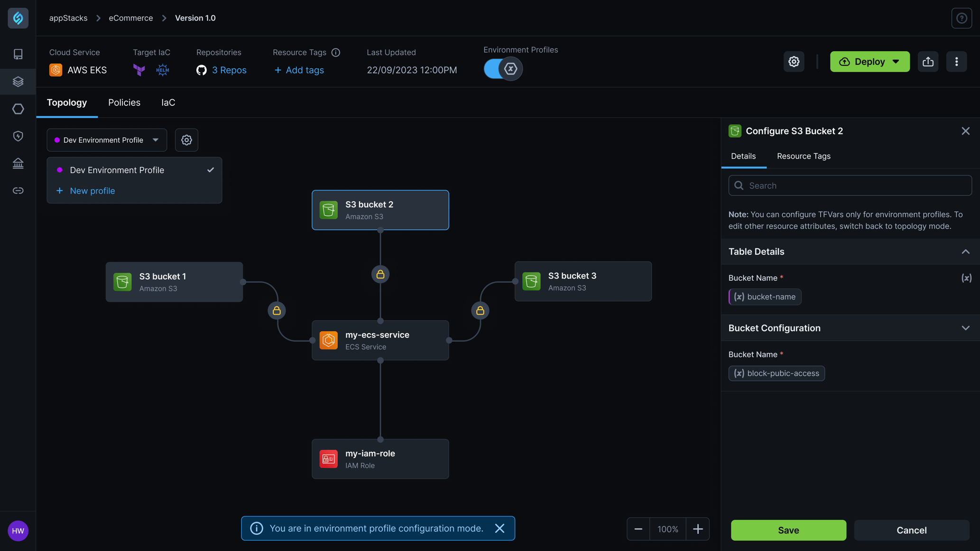The image size is (980, 551).
Task: Select the IaC tab
Action: [x=167, y=103]
